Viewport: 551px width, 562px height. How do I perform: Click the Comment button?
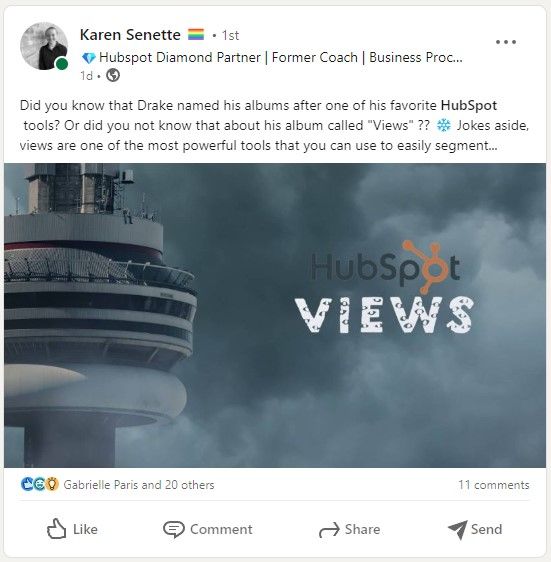208,529
